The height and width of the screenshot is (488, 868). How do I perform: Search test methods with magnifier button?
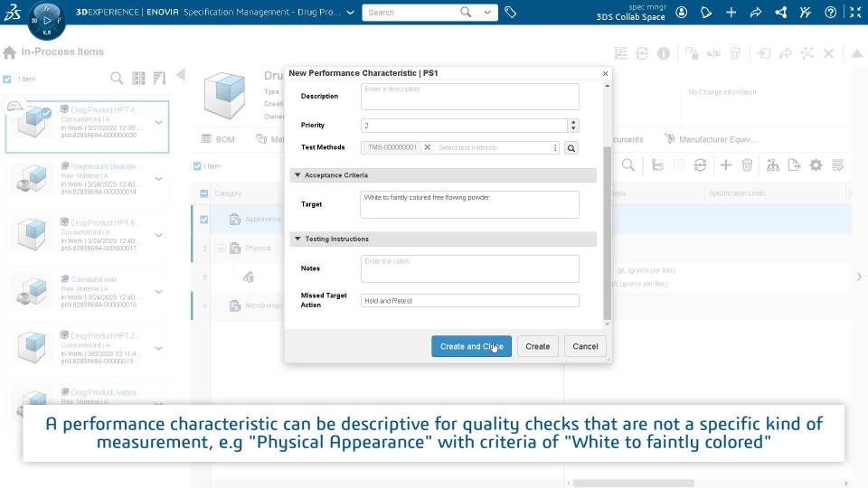[x=571, y=147]
